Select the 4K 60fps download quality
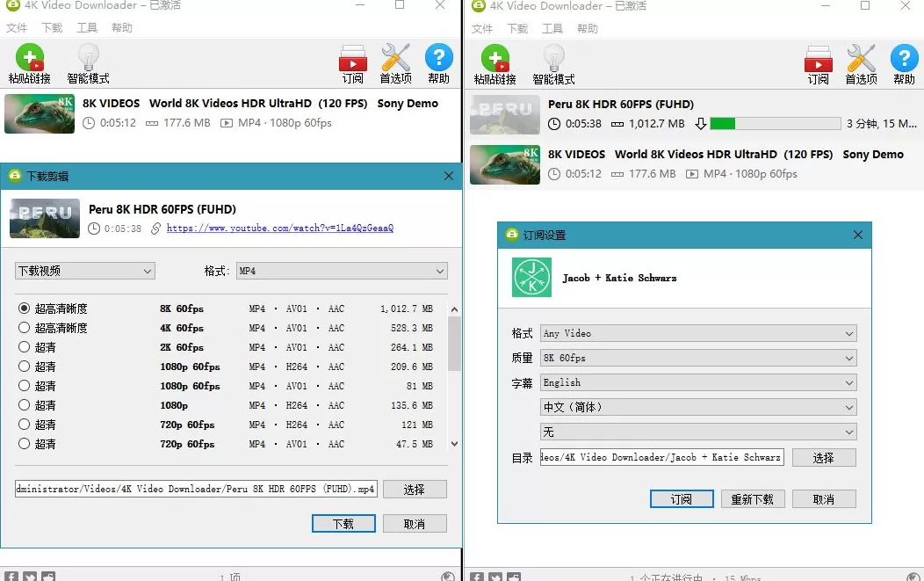This screenshot has height=581, width=924. [25, 328]
